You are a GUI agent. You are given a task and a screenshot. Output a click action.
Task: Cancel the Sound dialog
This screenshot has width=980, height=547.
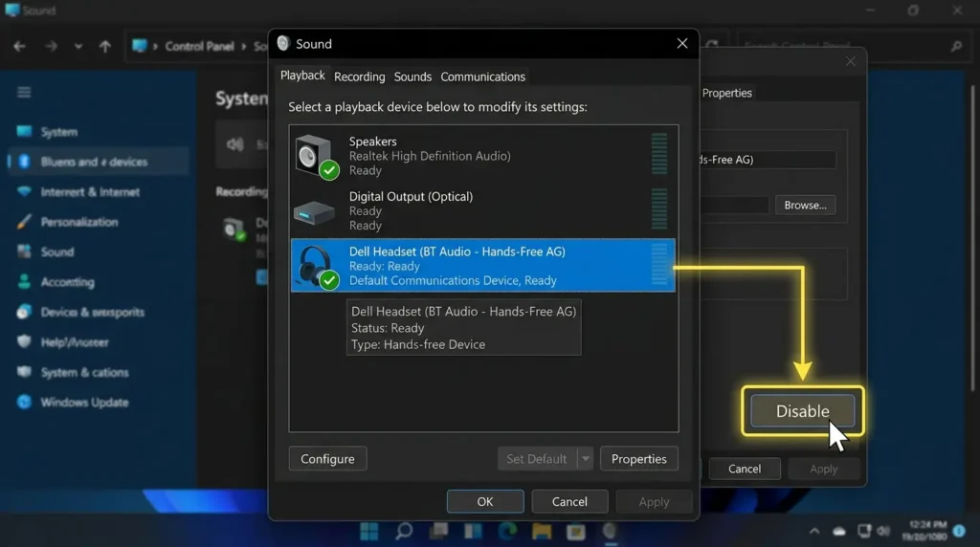pyautogui.click(x=569, y=501)
